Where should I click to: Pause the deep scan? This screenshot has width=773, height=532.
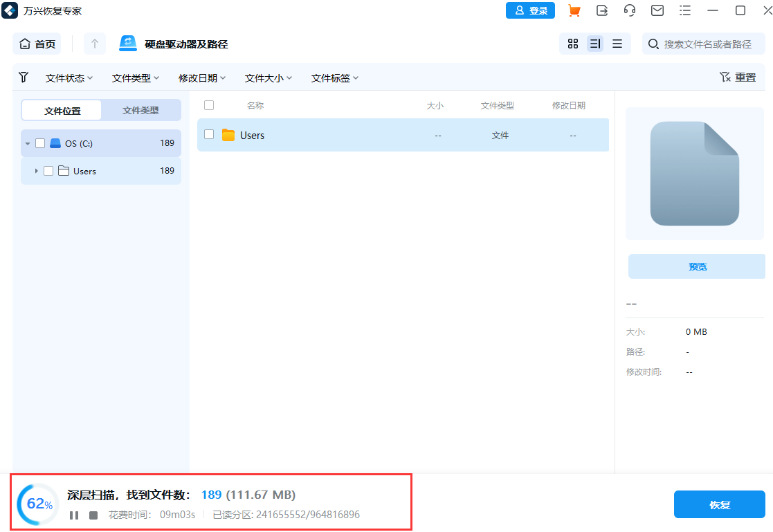[74, 515]
